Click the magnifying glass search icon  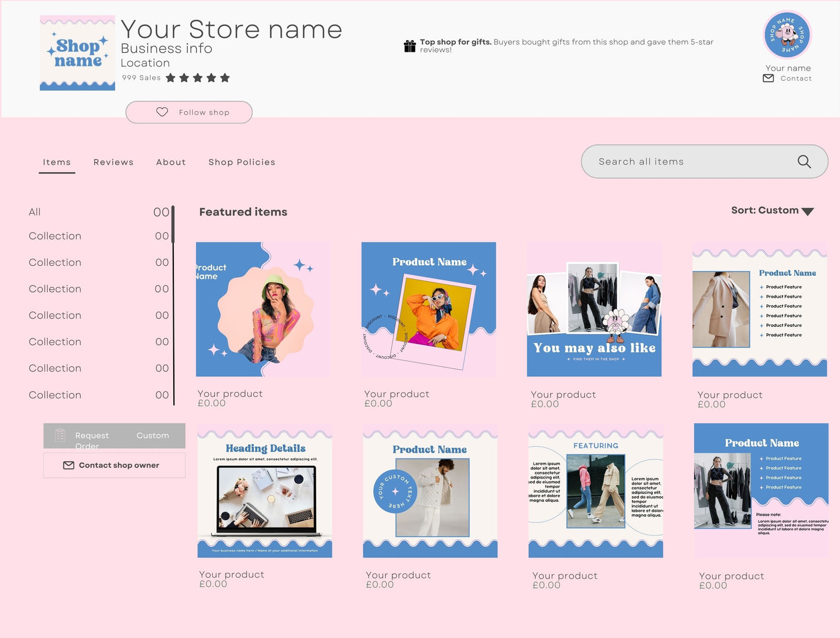(805, 162)
